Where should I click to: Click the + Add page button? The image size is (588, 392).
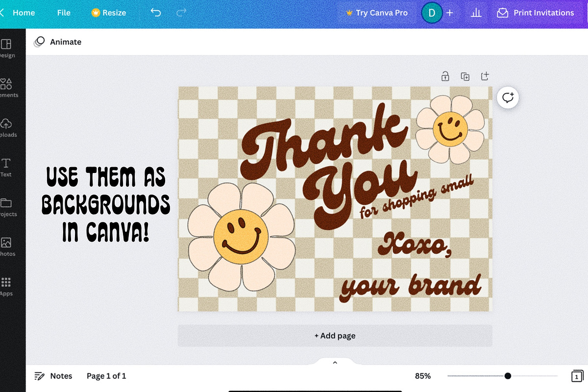(335, 336)
